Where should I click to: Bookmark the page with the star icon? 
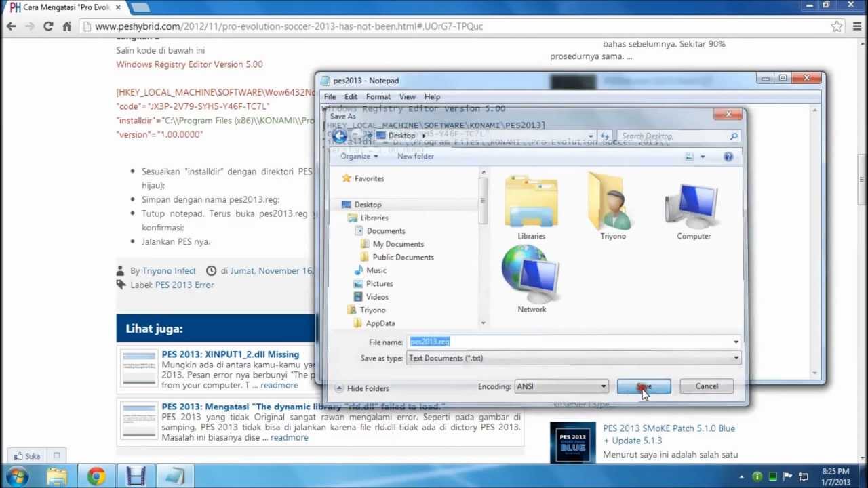[x=837, y=26]
